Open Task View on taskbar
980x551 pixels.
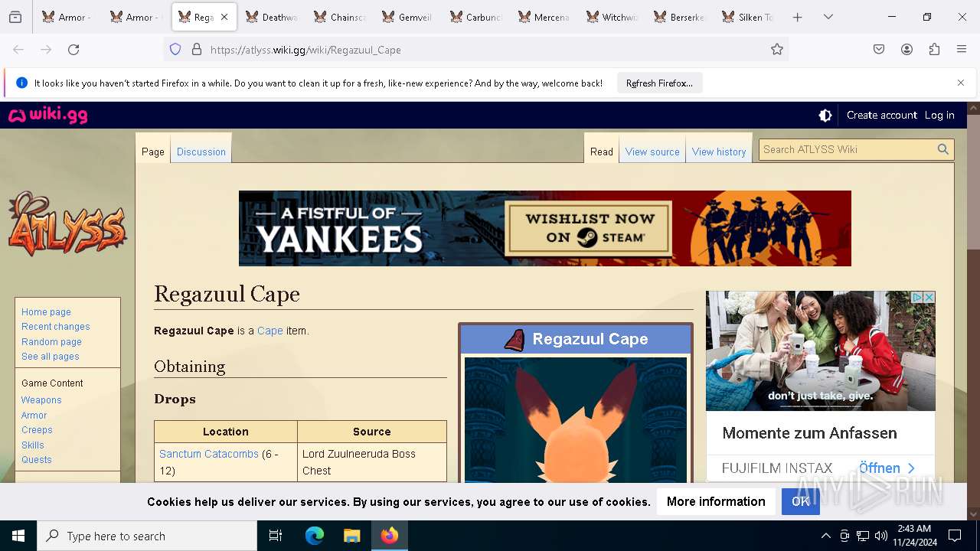coord(276,536)
